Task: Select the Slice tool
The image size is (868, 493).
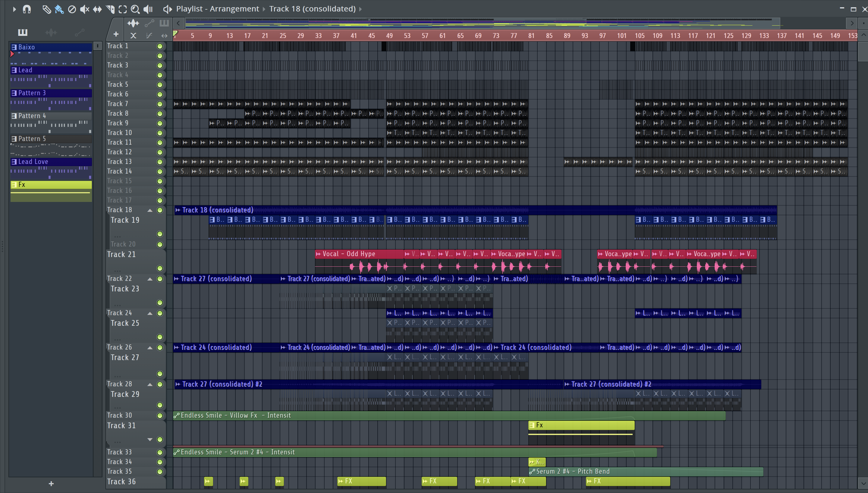Action: pos(110,9)
